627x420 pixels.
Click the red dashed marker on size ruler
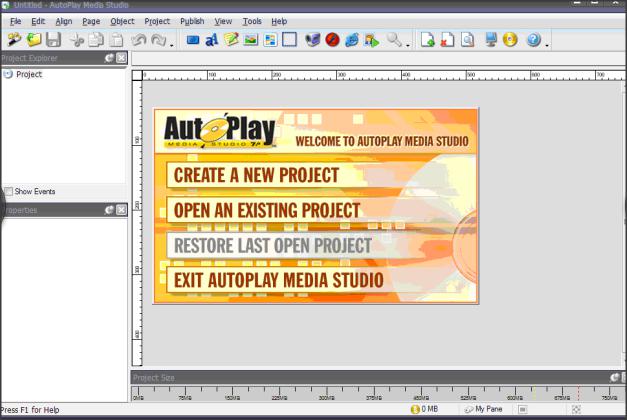click(x=578, y=393)
